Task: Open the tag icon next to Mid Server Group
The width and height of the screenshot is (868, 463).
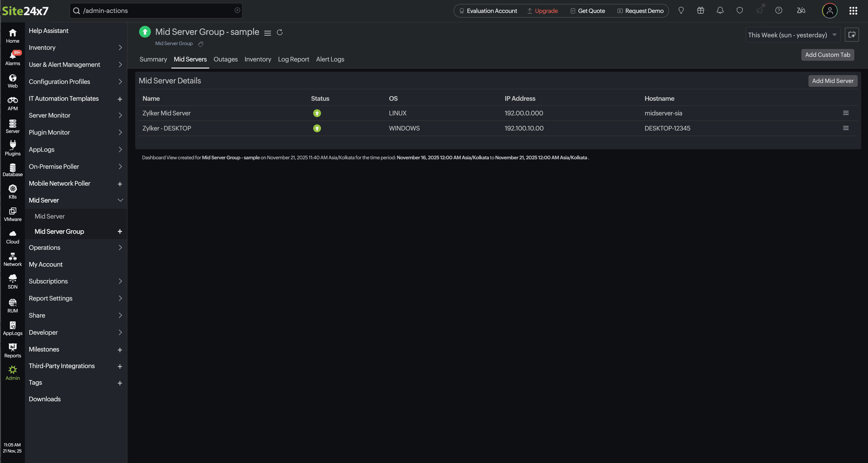Action: (x=200, y=44)
